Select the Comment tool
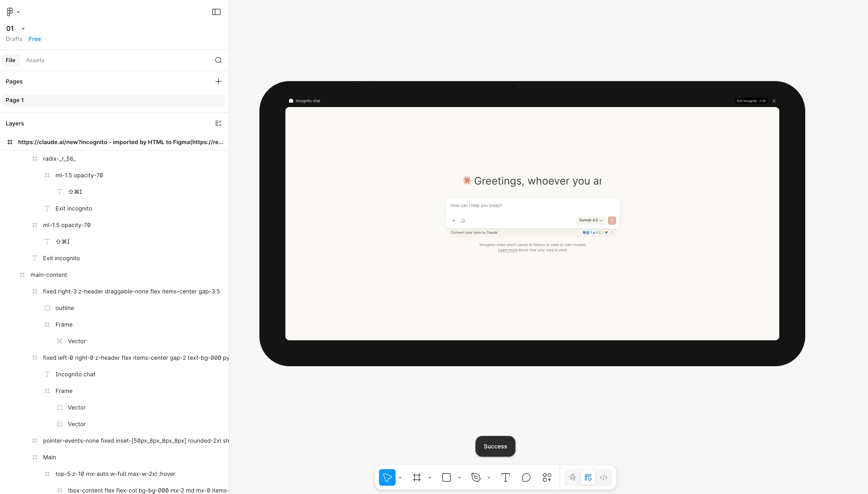The image size is (868, 494). coord(526,477)
